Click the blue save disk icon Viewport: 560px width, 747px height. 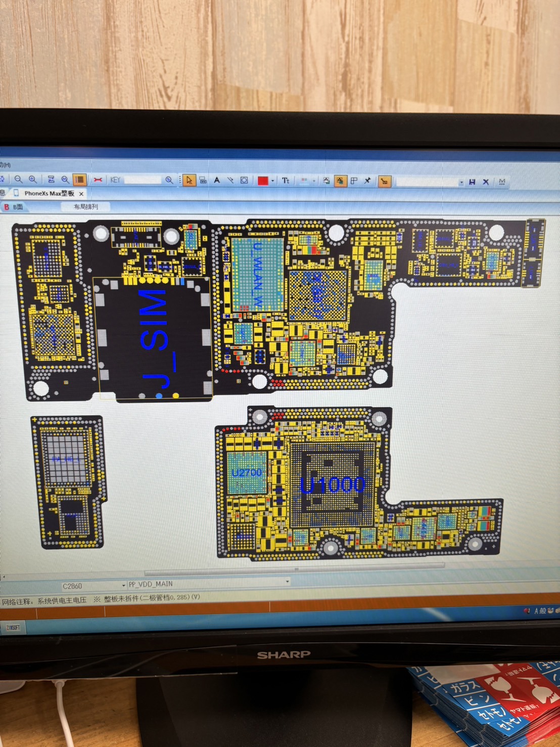pyautogui.click(x=472, y=182)
